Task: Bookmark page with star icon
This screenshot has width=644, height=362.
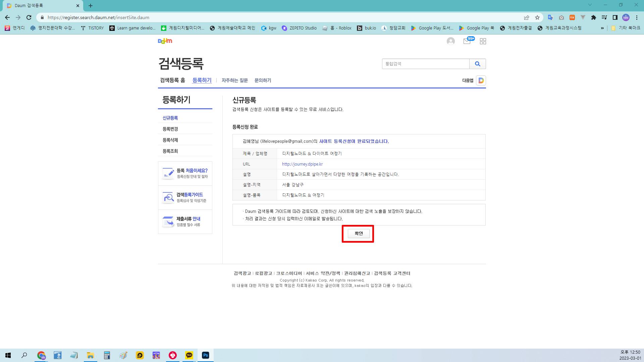Action: [x=537, y=17]
